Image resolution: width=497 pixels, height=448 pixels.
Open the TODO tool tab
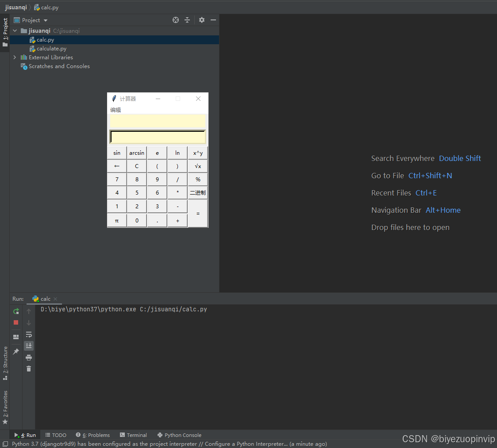tap(56, 435)
